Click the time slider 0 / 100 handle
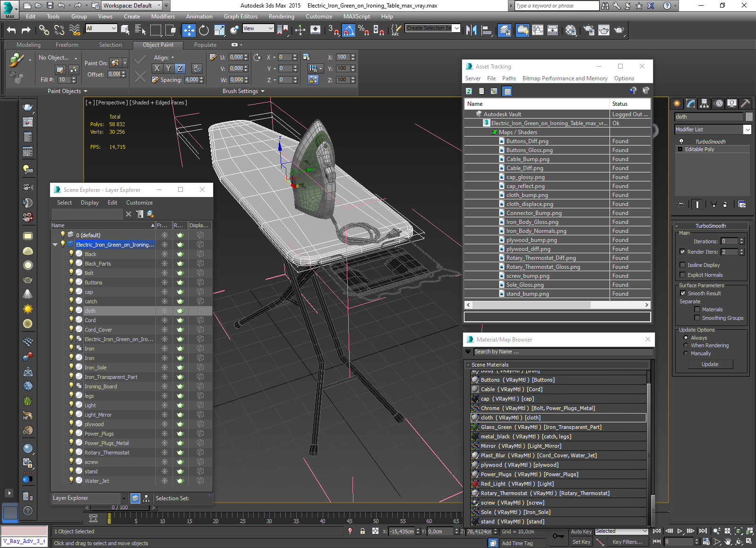Screen dimensions: 756x548 [120, 507]
